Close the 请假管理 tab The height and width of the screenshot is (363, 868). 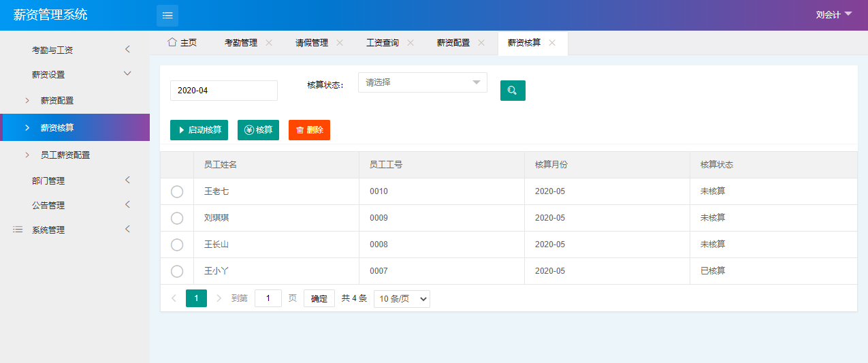coord(340,42)
